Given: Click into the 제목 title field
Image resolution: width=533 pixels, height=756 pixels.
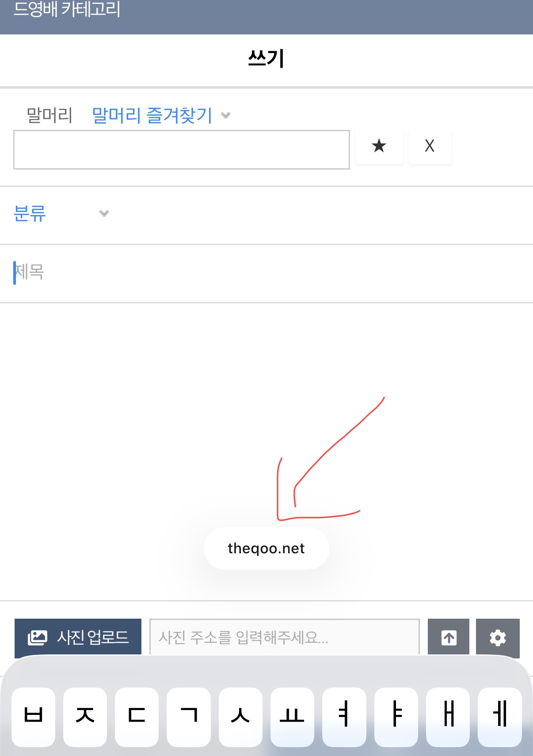Looking at the screenshot, I should (266, 272).
